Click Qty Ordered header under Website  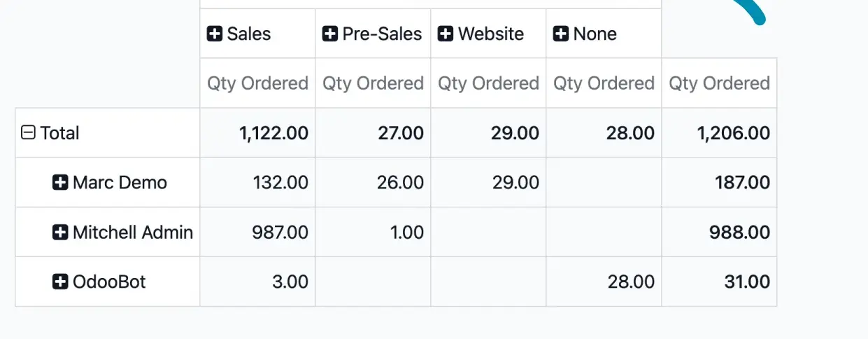[x=488, y=83]
